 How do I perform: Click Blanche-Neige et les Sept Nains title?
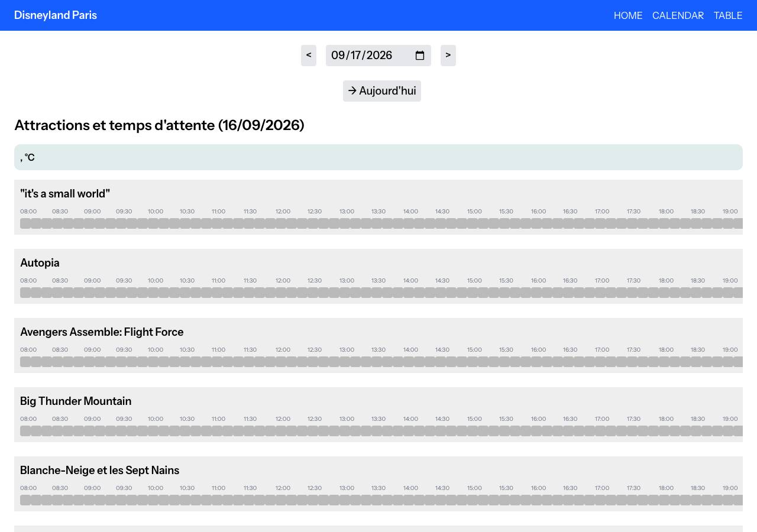coord(99,471)
